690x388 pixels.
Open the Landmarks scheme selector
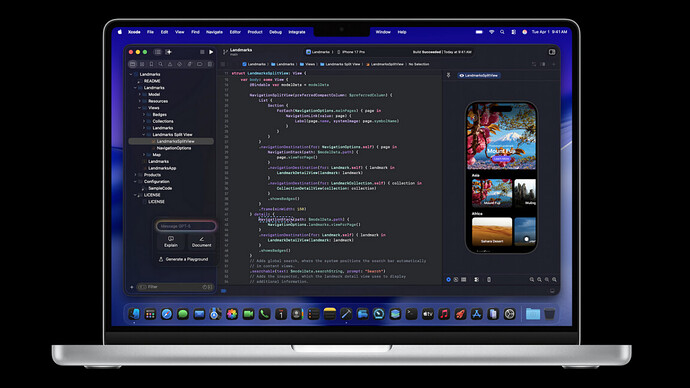(x=319, y=52)
